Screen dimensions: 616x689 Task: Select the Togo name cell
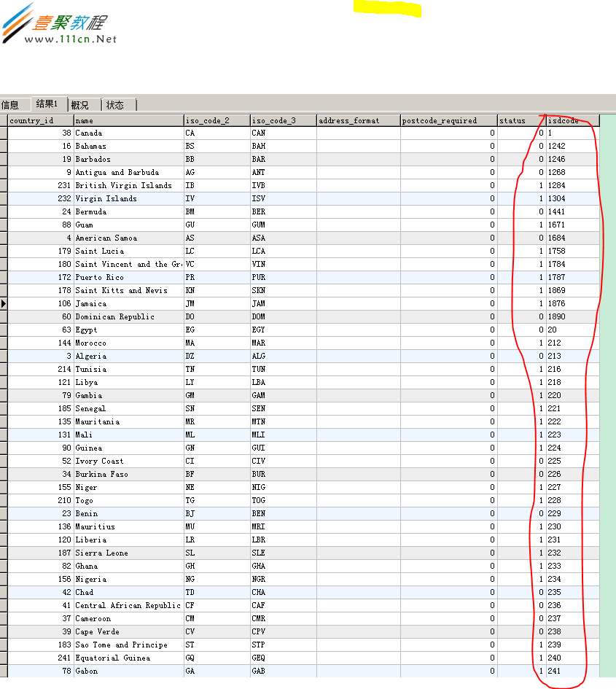point(129,500)
